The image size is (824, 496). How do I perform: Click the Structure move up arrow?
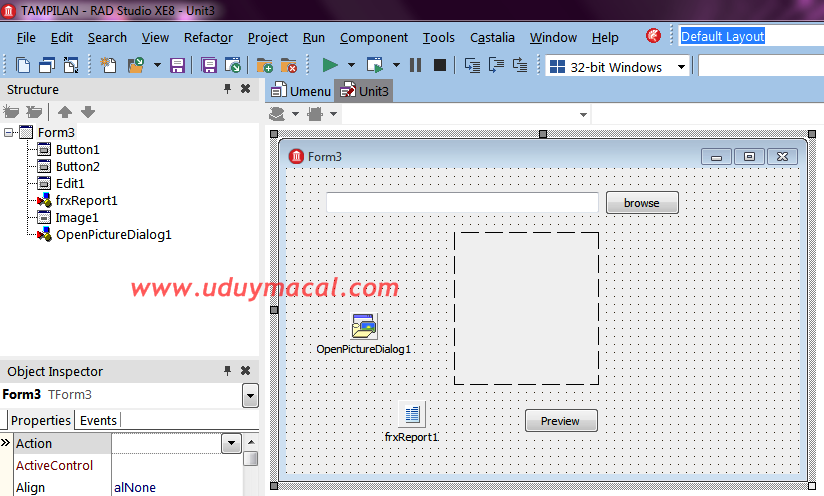pyautogui.click(x=65, y=111)
